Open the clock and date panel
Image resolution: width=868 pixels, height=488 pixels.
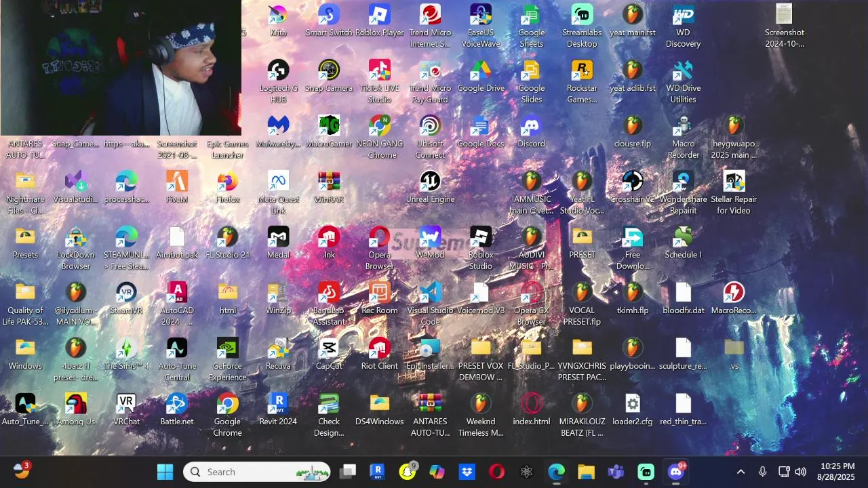click(837, 472)
